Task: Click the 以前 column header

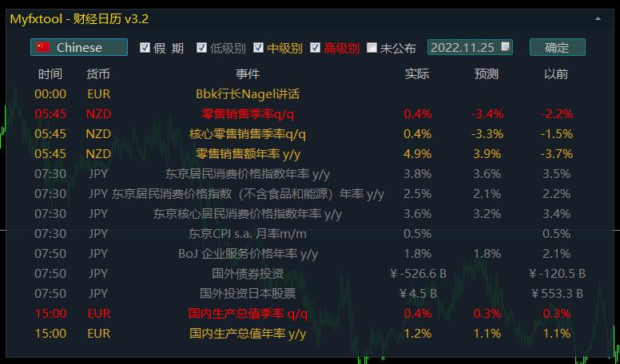Action: tap(556, 74)
